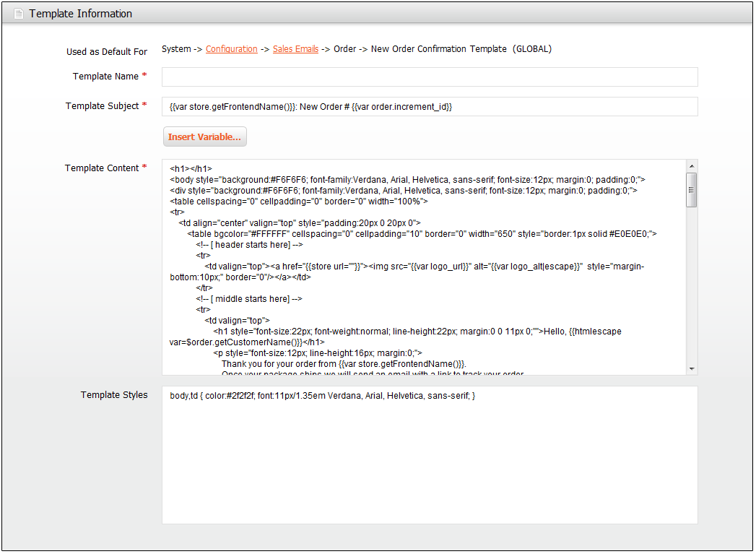This screenshot has height=554, width=756.
Task: Click the Template Name label
Action: (x=105, y=77)
